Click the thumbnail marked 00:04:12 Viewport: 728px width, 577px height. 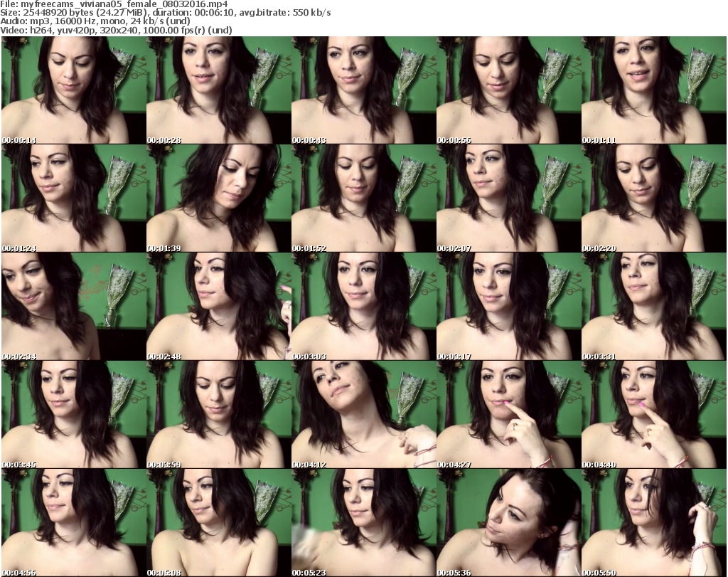pos(363,414)
